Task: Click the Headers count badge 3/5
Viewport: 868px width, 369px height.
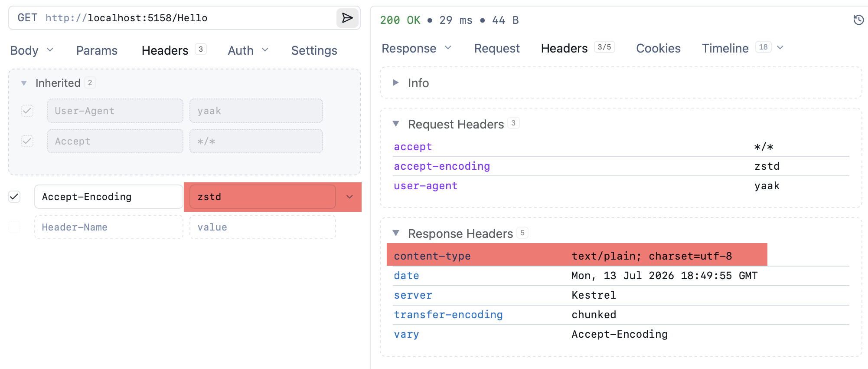Action: point(604,47)
